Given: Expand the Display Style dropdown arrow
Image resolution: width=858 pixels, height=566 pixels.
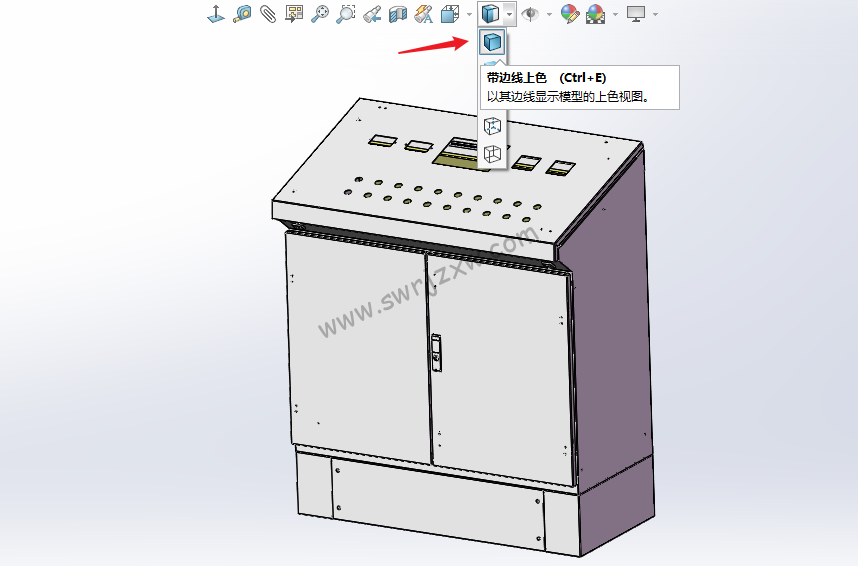Looking at the screenshot, I should (x=509, y=14).
